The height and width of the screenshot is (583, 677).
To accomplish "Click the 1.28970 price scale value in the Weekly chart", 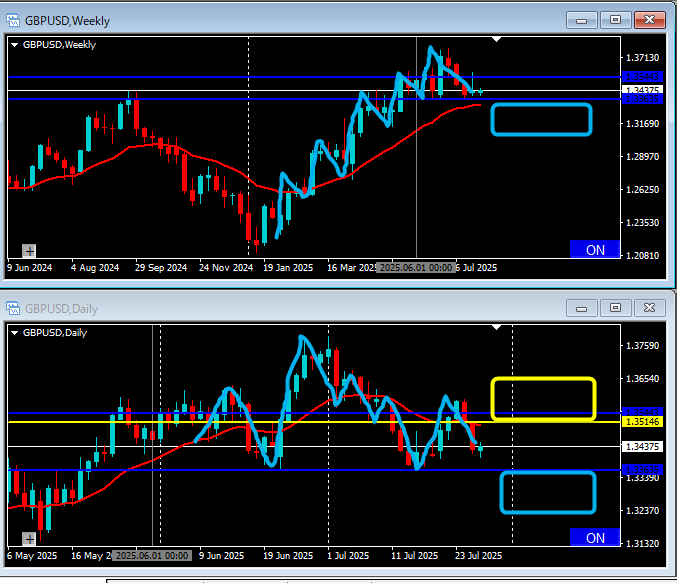I will coord(642,156).
